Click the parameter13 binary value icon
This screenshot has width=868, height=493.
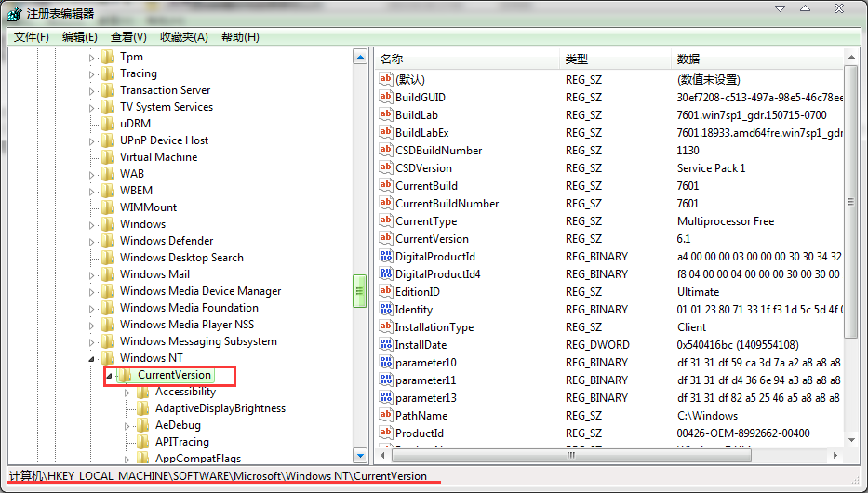pyautogui.click(x=386, y=398)
